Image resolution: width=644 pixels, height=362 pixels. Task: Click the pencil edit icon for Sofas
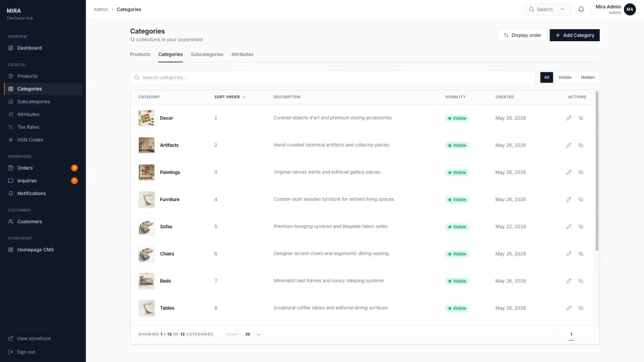(x=569, y=227)
